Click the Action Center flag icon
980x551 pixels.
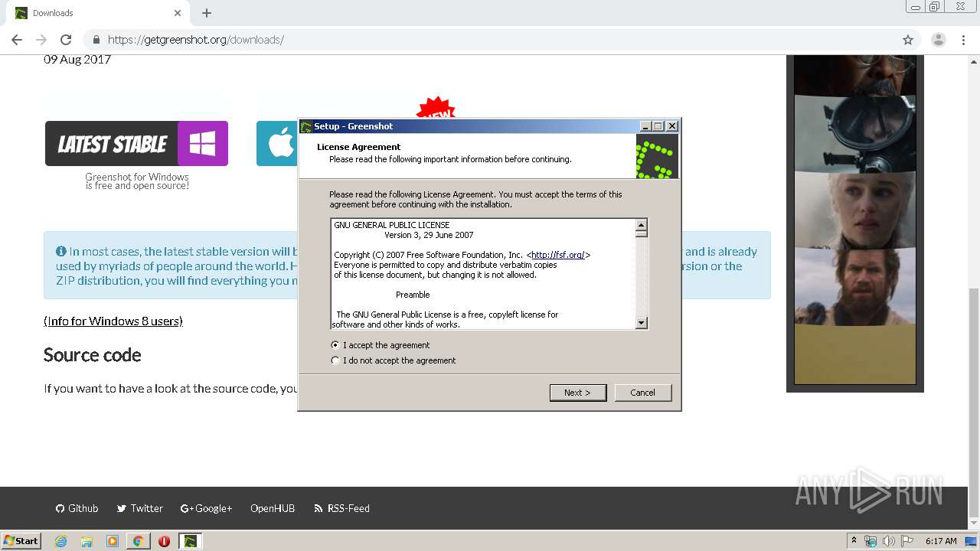pos(907,541)
